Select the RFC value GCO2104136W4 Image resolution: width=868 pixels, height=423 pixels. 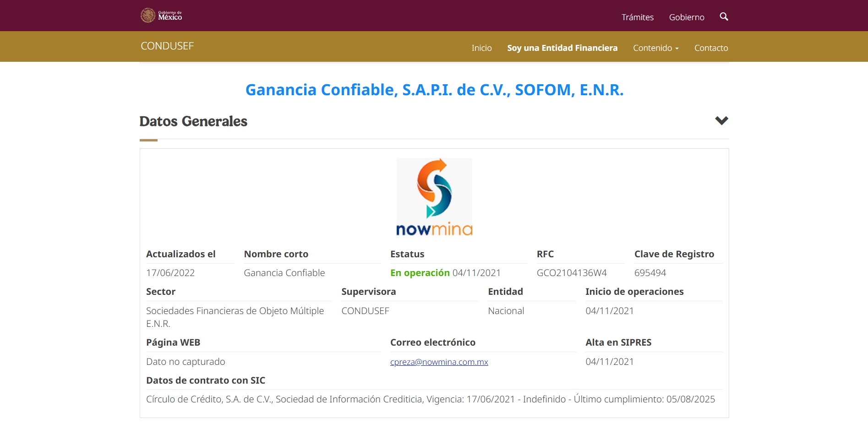(572, 273)
